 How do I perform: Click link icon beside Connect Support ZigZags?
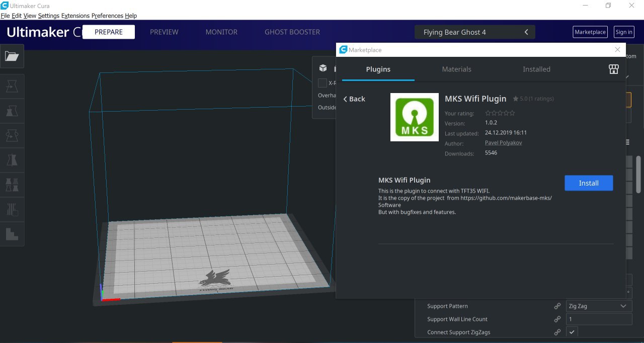(x=557, y=332)
